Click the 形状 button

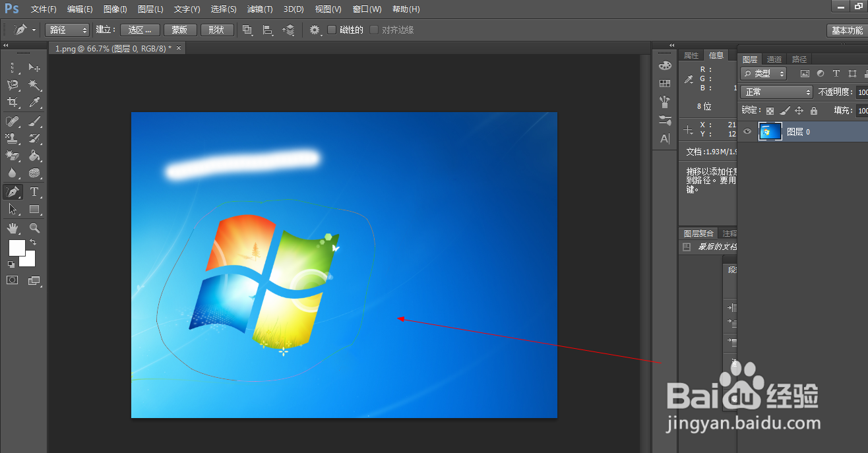tap(217, 30)
